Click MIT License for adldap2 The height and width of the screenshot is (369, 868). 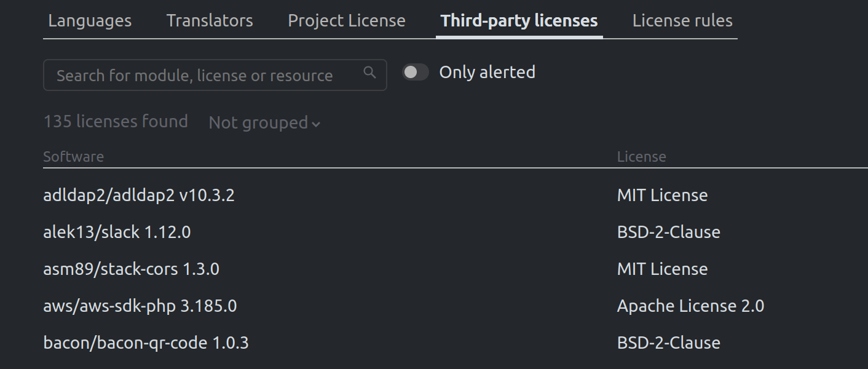(x=662, y=196)
